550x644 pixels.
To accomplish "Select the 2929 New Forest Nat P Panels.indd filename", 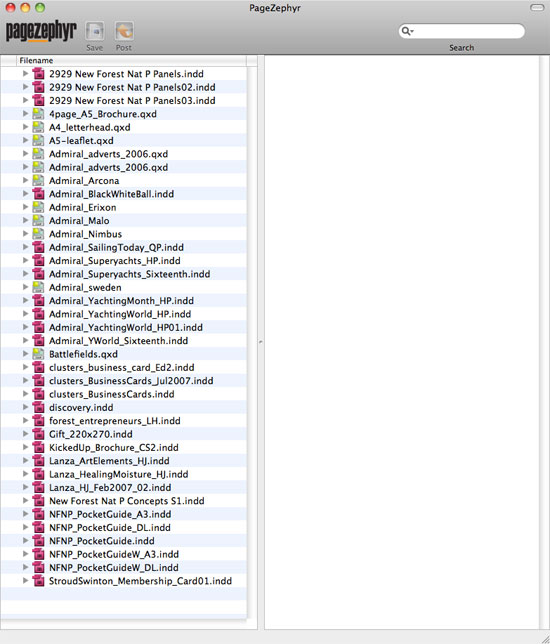I will tap(126, 74).
